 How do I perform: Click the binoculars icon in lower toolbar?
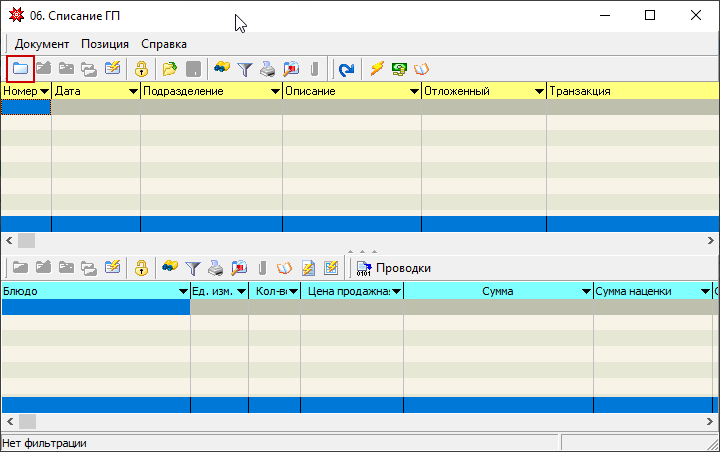coord(170,266)
